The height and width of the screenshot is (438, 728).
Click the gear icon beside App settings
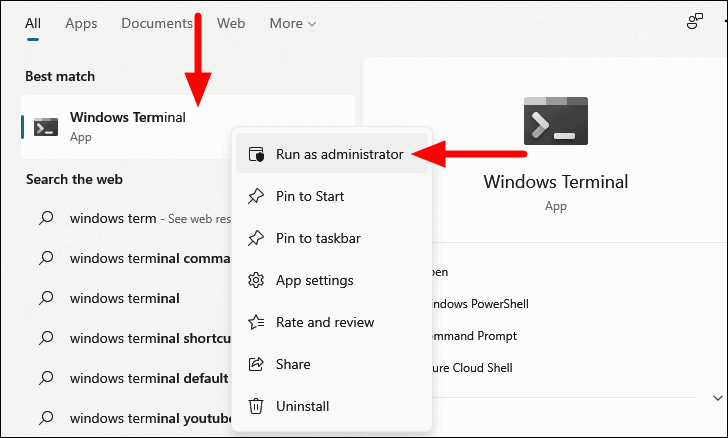(256, 280)
